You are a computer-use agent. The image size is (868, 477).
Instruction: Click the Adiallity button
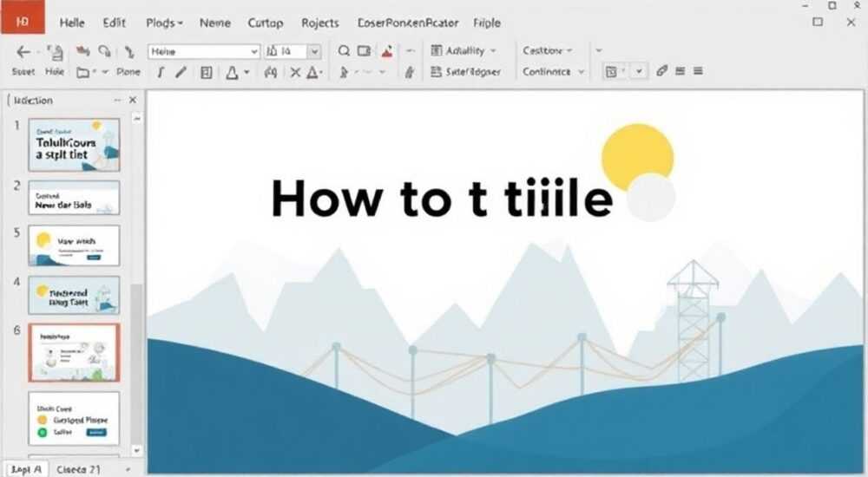[x=464, y=50]
